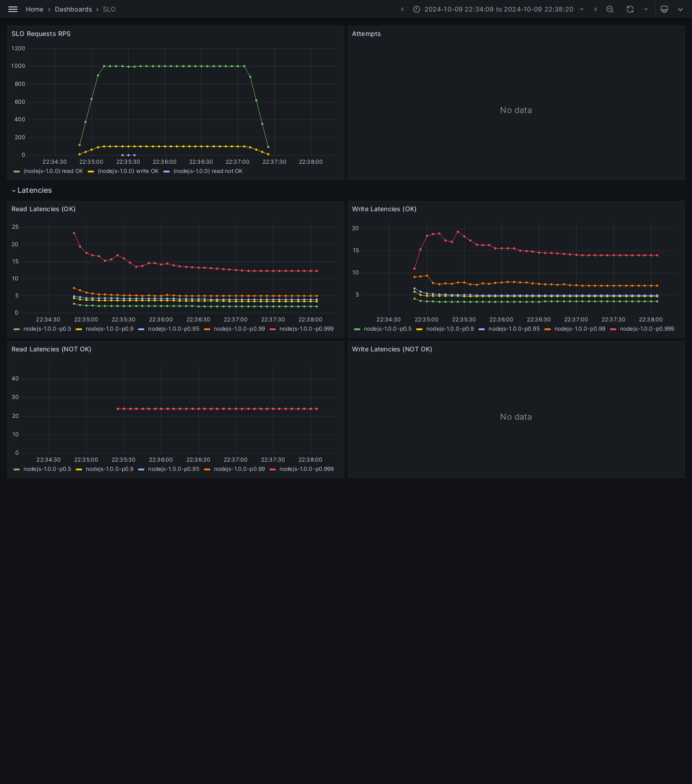Open the Write Latencies (OK) panel title
692x784 pixels.
[x=384, y=209]
